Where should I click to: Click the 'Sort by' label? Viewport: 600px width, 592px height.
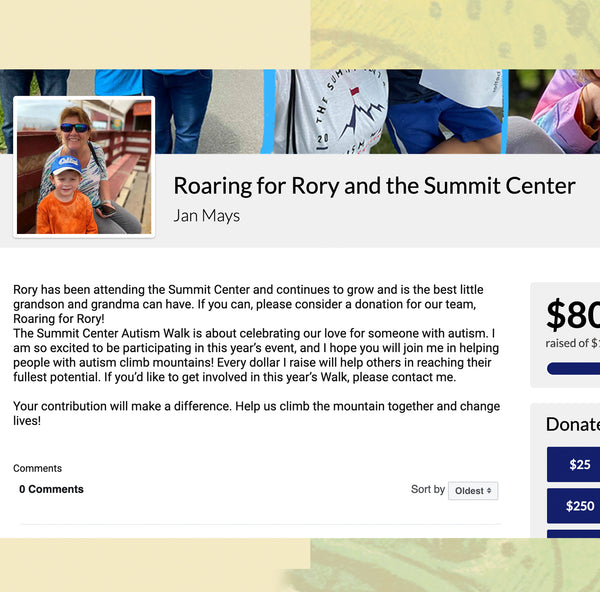coord(427,489)
